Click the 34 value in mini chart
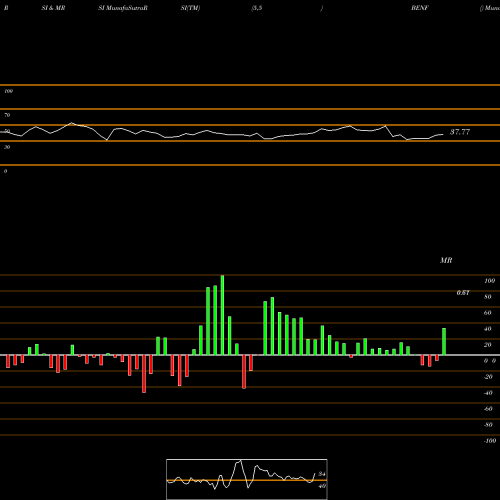500x500 pixels. click(x=322, y=474)
